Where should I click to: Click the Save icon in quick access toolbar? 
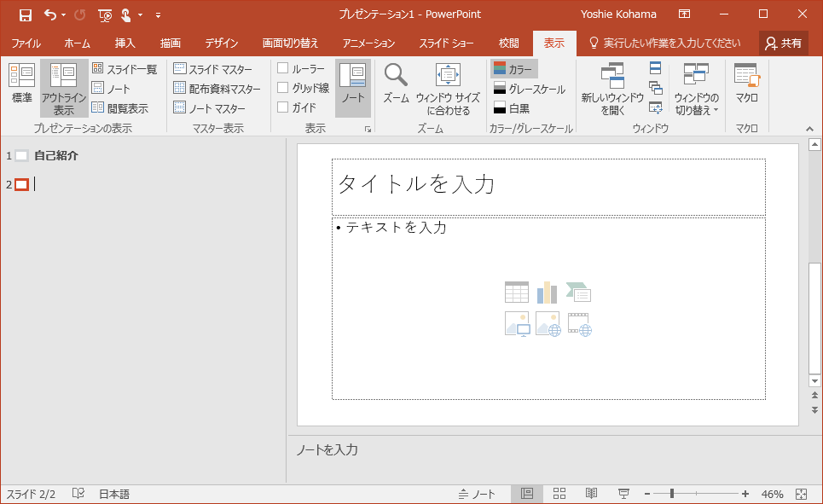(26, 14)
